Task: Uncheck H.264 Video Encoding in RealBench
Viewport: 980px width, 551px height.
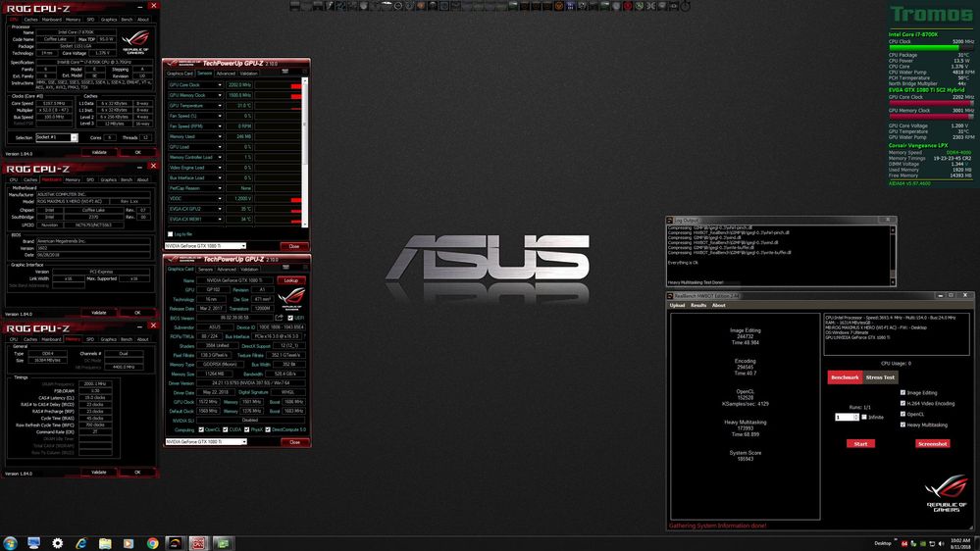Action: 903,404
